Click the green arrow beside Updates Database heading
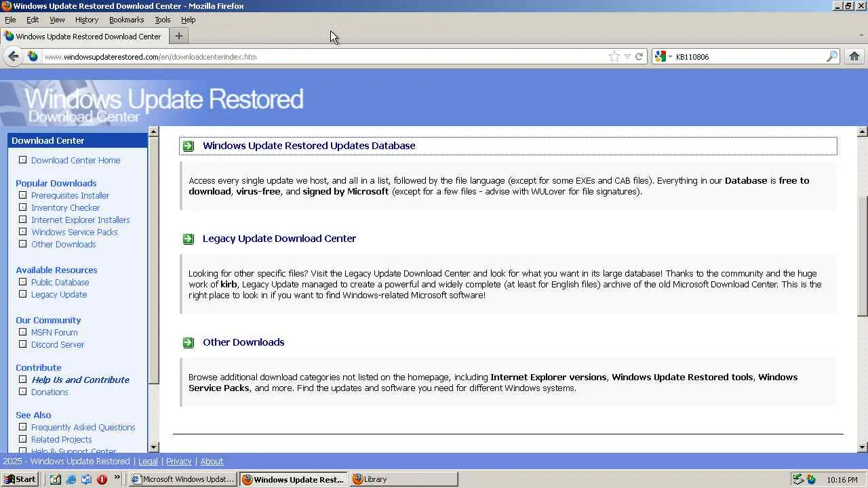Screen dimensions: 868x488 click(x=189, y=146)
